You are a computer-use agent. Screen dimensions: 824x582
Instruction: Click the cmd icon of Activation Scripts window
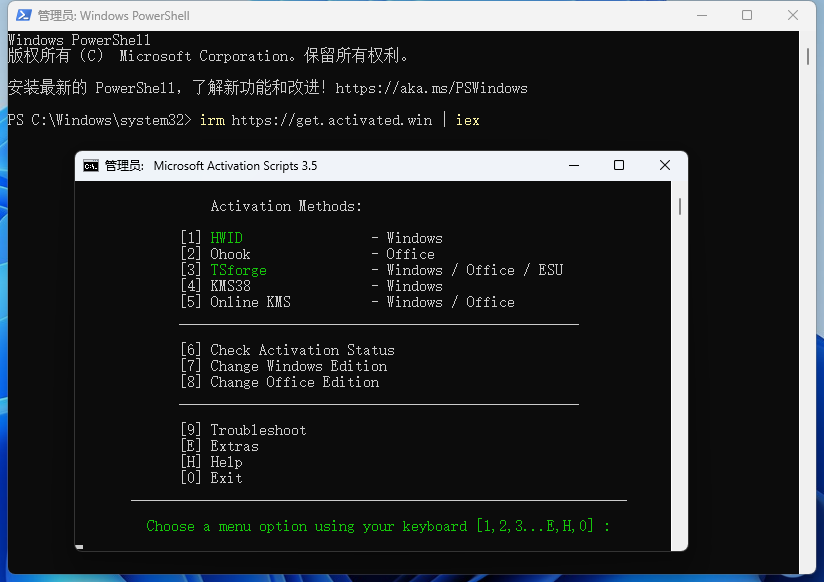(x=91, y=166)
